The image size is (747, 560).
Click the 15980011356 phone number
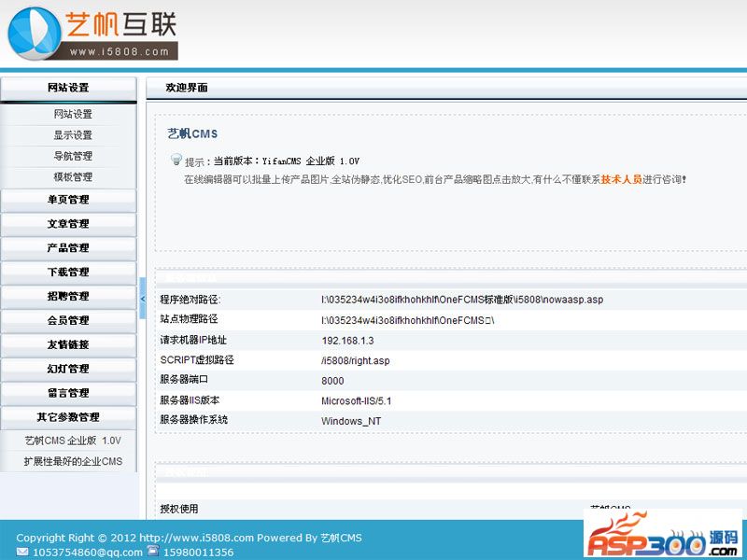(x=198, y=553)
